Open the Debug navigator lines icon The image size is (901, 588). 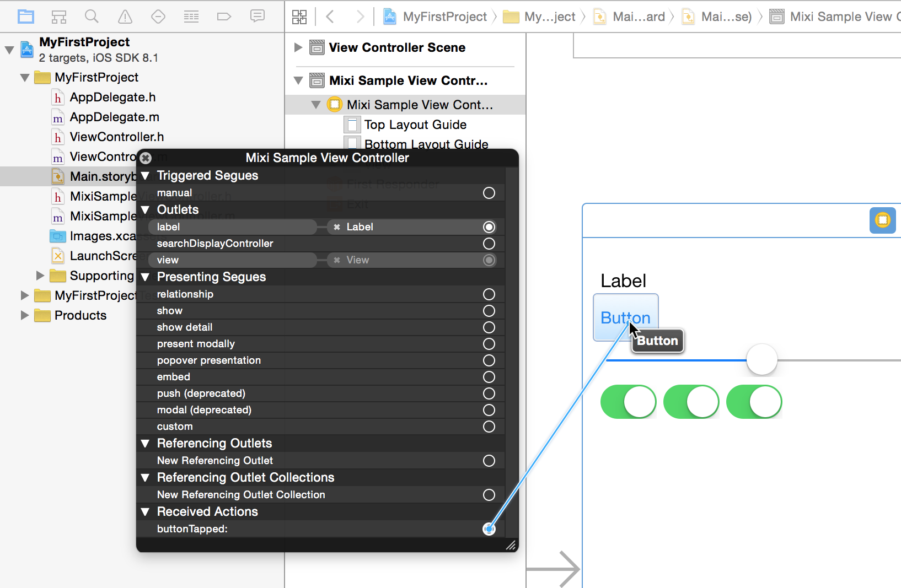point(191,17)
